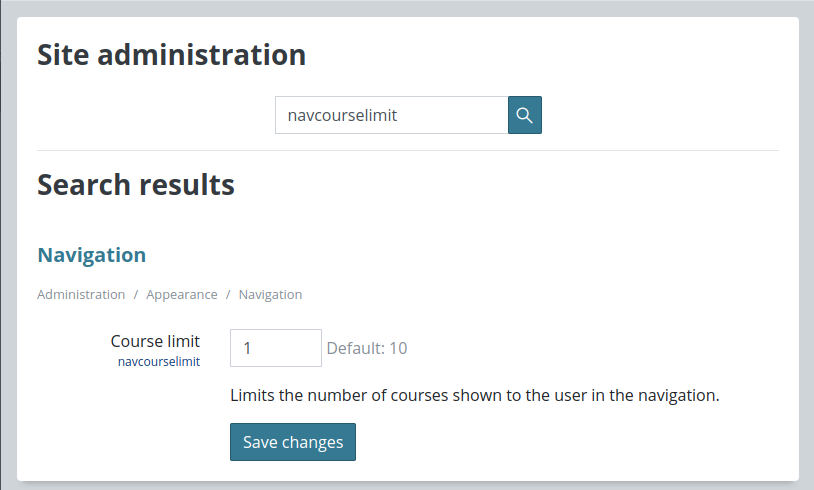Click the Course limit label
The width and height of the screenshot is (814, 490).
coord(155,341)
